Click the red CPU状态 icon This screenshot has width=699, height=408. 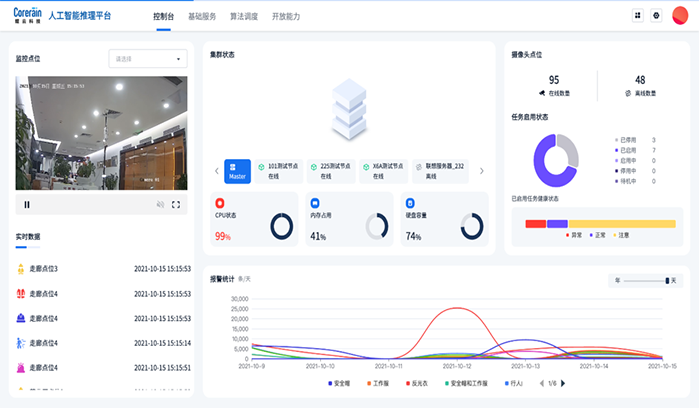pyautogui.click(x=220, y=203)
